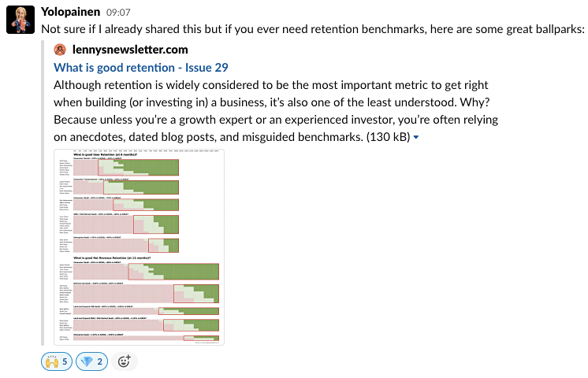Add a new emoji reaction

124,361
